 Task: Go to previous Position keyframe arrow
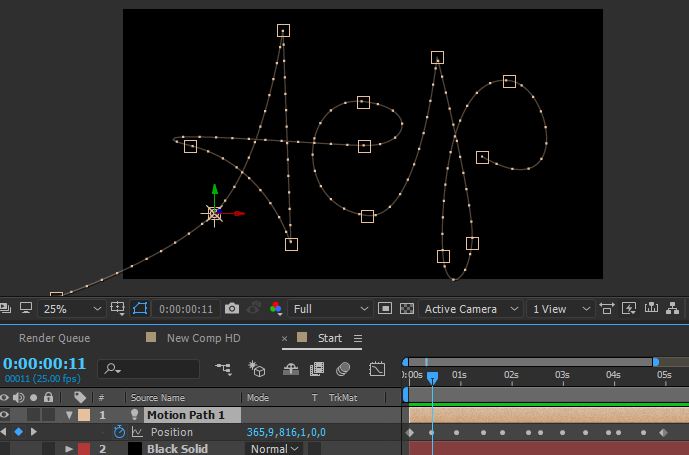(4, 432)
